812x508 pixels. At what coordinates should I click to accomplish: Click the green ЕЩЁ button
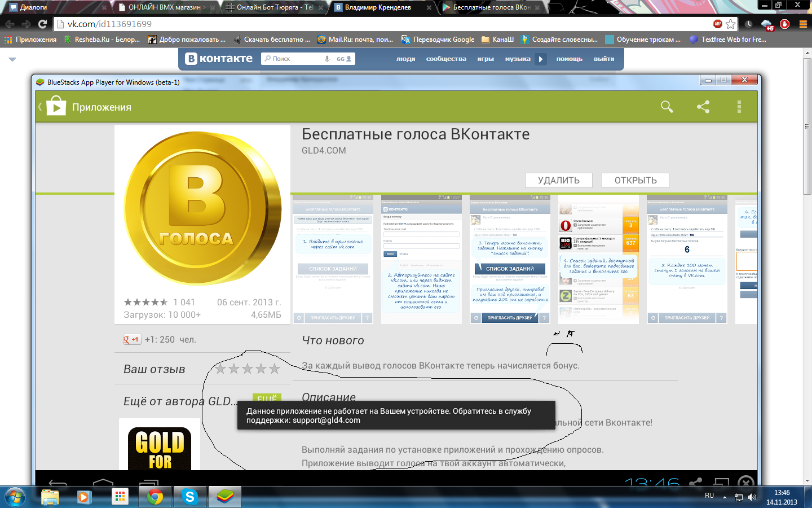pyautogui.click(x=267, y=397)
